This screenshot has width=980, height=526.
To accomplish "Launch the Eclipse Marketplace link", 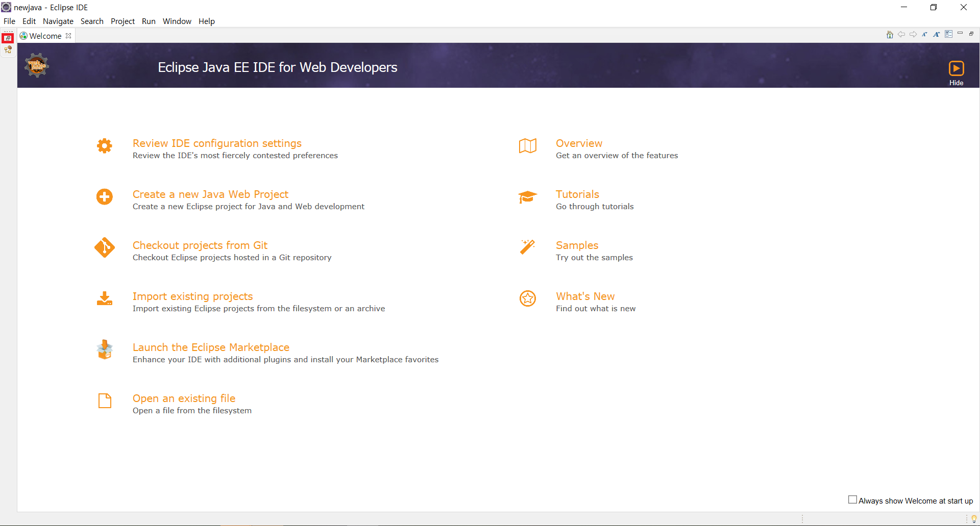I will click(211, 347).
